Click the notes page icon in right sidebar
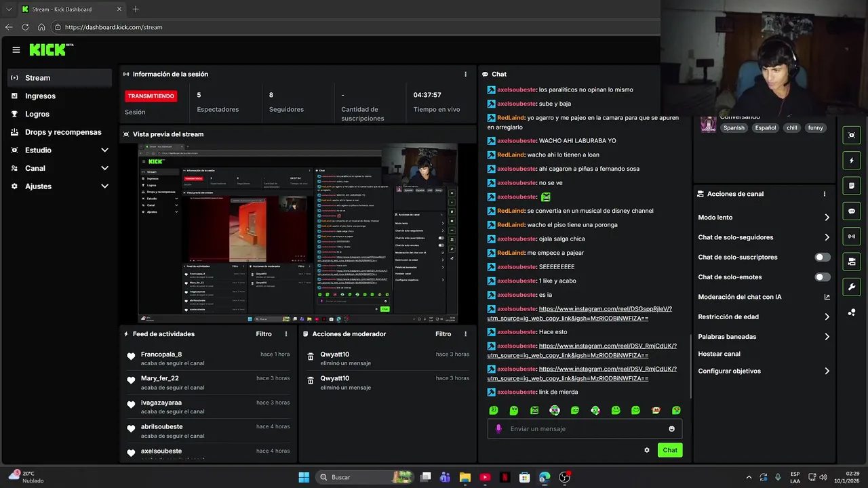This screenshot has width=868, height=488. pos(852,186)
